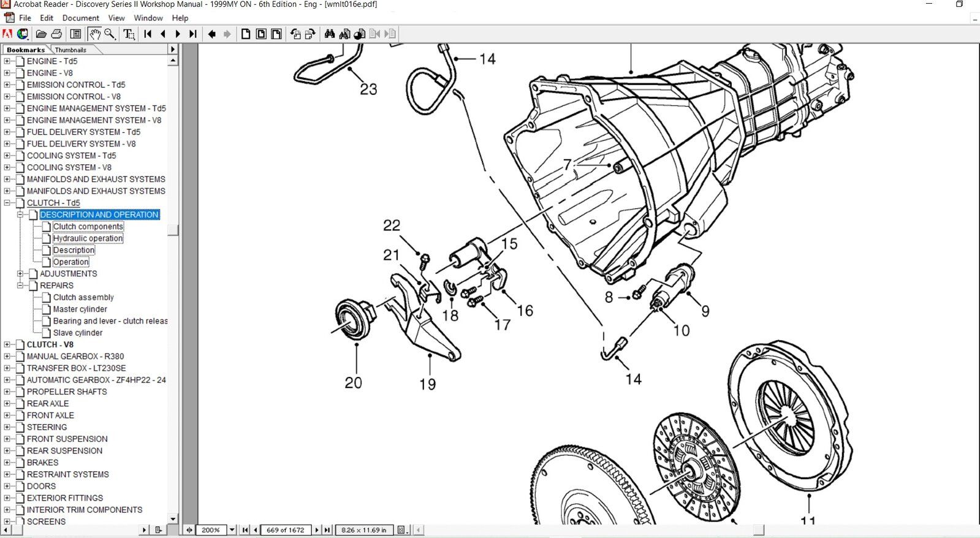The height and width of the screenshot is (538, 980).
Task: Click status bar Next Page arrow
Action: tap(317, 530)
